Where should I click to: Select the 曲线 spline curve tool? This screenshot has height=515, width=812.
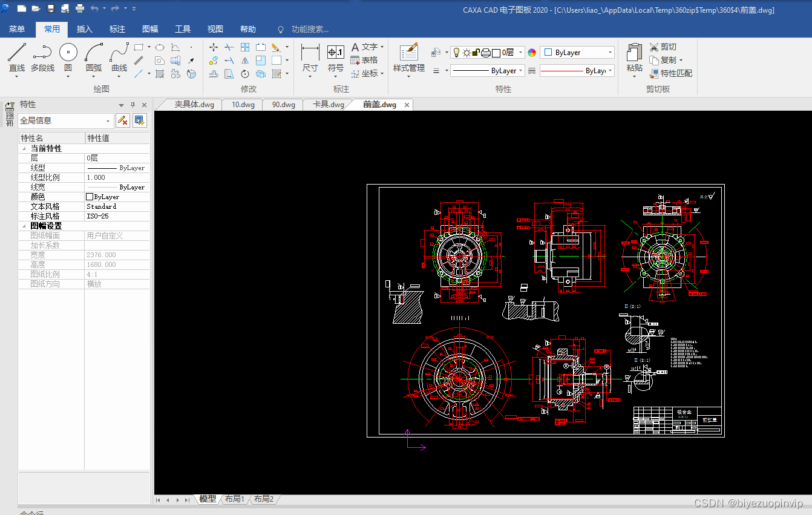pos(119,59)
